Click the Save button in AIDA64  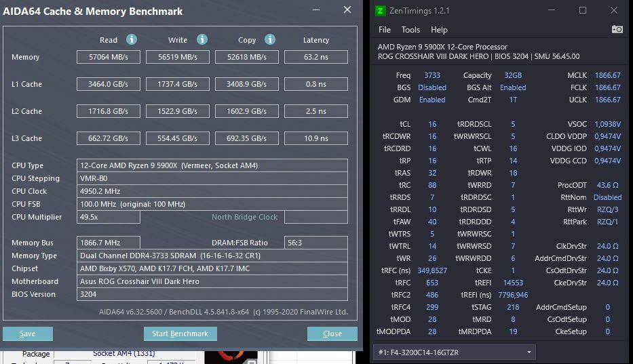(27, 333)
